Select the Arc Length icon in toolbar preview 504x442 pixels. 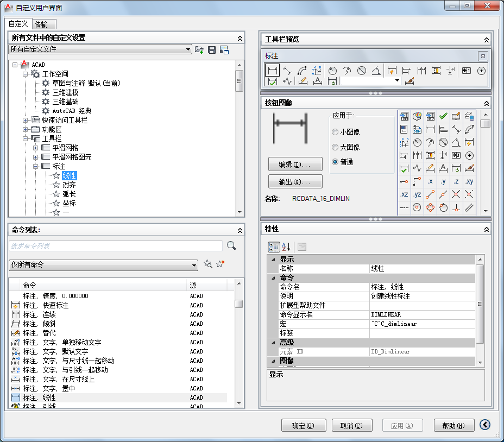coord(302,71)
